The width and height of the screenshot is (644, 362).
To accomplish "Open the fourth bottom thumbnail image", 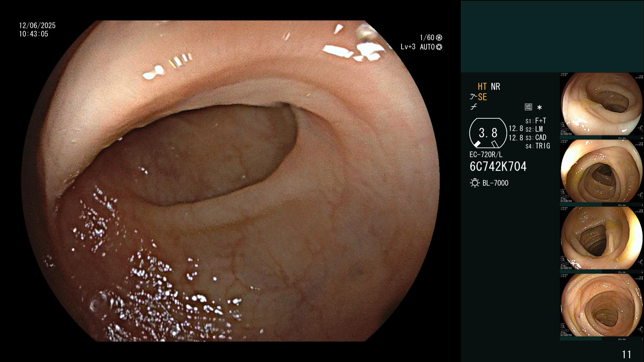I will tap(601, 305).
